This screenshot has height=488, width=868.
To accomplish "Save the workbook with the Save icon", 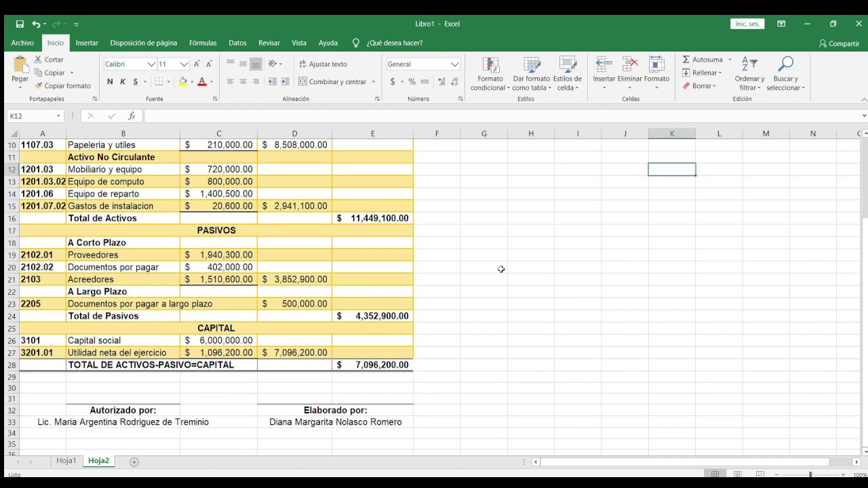I will pyautogui.click(x=20, y=24).
